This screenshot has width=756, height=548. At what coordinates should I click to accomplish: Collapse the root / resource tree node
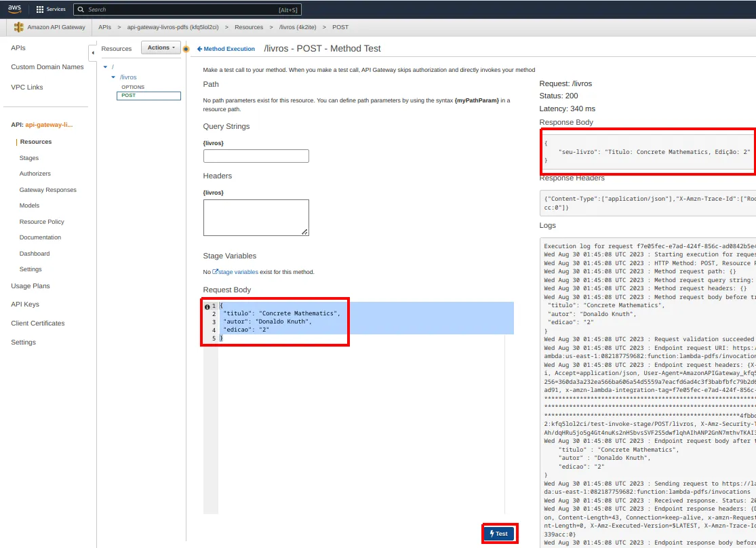105,67
